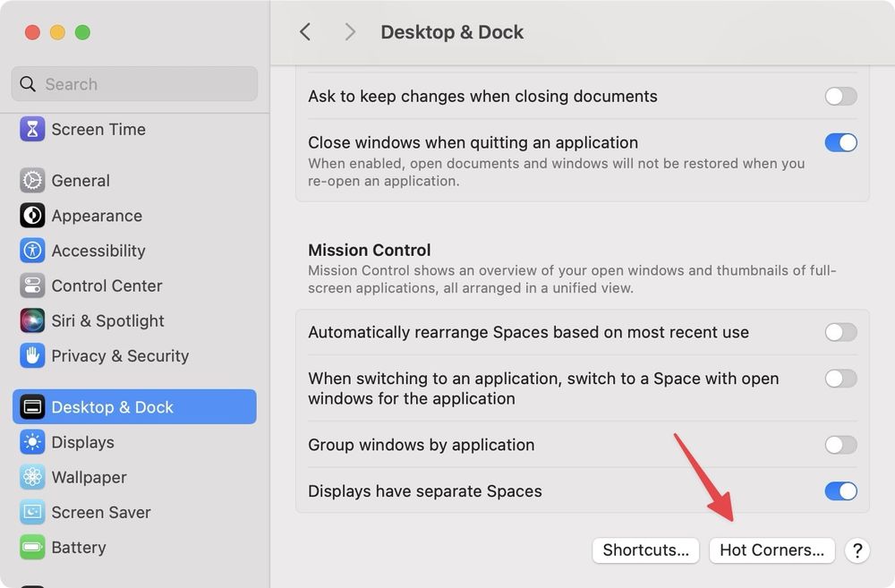Click the Accessibility icon in the sidebar

click(32, 251)
